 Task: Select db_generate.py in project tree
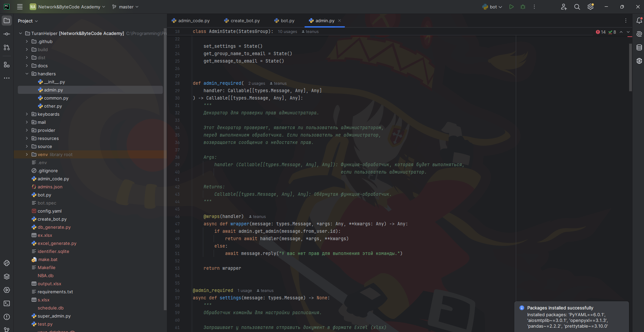pyautogui.click(x=54, y=227)
